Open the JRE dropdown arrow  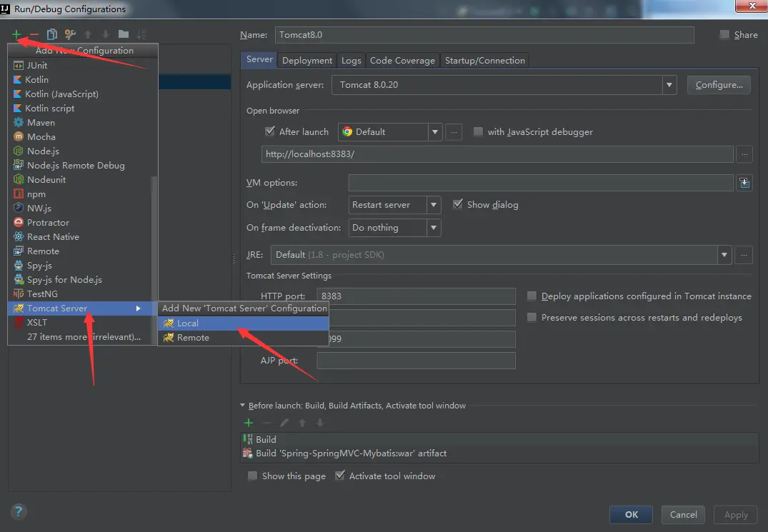click(724, 255)
